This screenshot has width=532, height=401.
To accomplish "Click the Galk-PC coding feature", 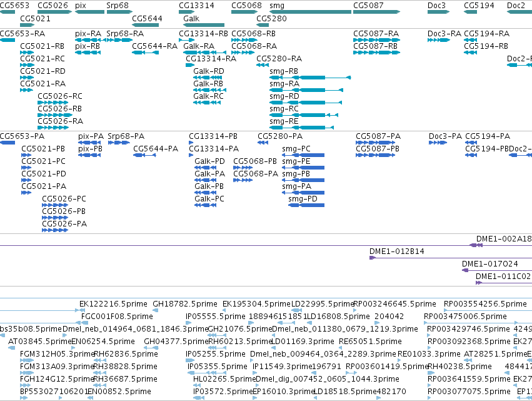I will point(206,205).
